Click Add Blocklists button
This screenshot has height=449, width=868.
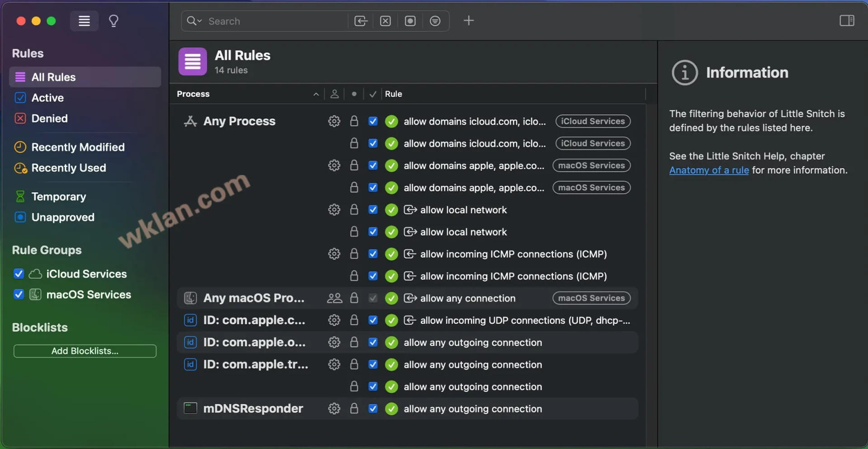85,351
